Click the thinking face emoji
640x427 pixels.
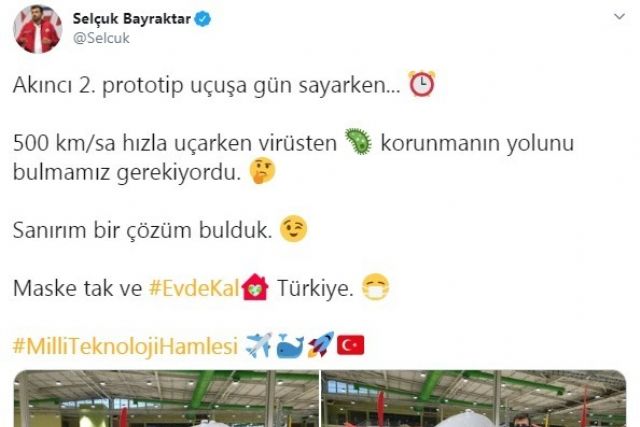coord(263,171)
